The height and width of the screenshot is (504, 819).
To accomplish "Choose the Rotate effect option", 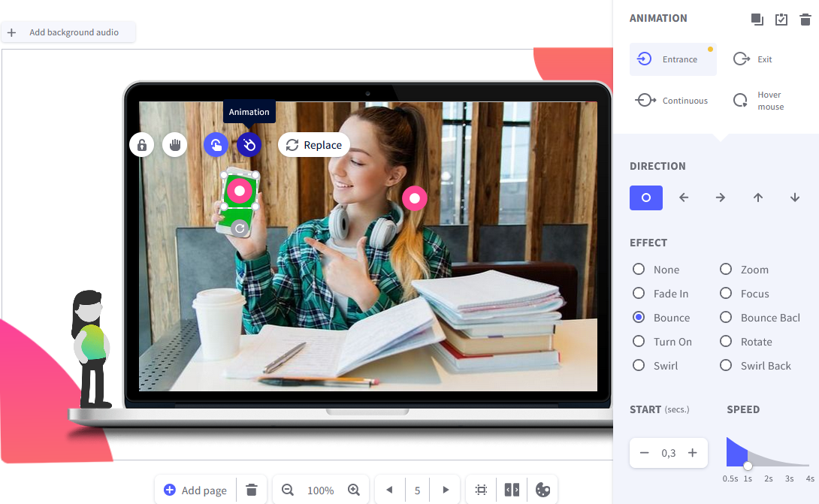I will click(726, 342).
